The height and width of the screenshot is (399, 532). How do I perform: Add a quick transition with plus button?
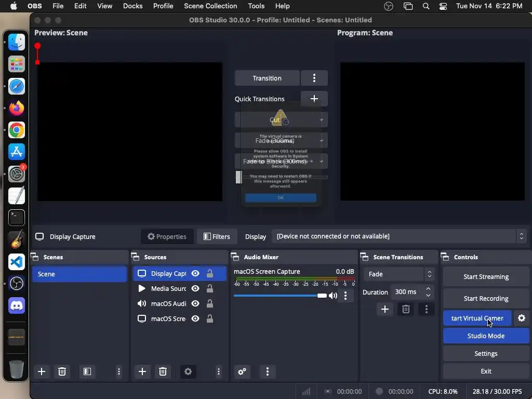tap(314, 99)
